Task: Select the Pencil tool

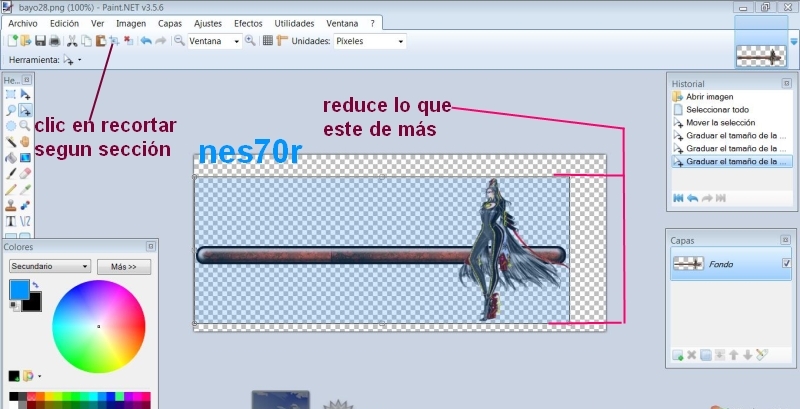Action: (x=10, y=190)
